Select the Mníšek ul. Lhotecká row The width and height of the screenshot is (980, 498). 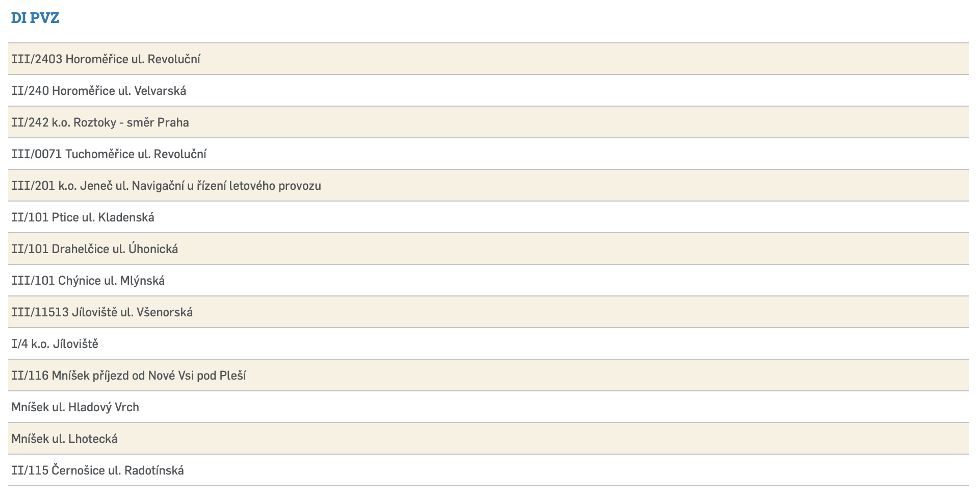(x=64, y=439)
